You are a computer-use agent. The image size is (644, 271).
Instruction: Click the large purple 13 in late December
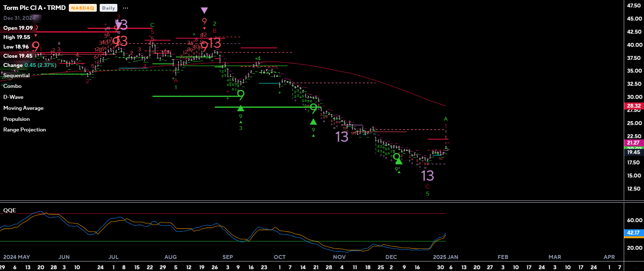click(x=427, y=176)
